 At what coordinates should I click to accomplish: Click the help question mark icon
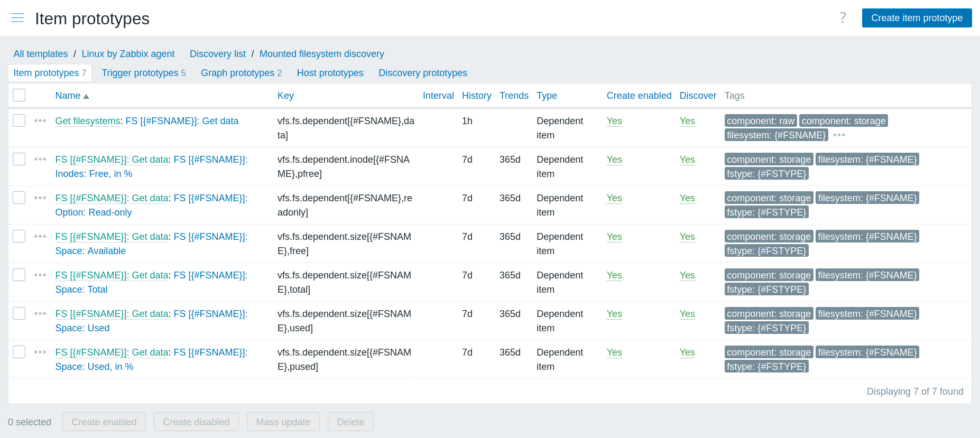point(843,18)
